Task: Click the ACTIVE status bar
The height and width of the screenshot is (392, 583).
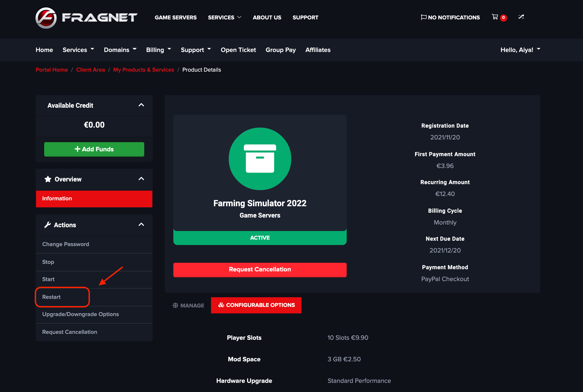Action: 260,238
